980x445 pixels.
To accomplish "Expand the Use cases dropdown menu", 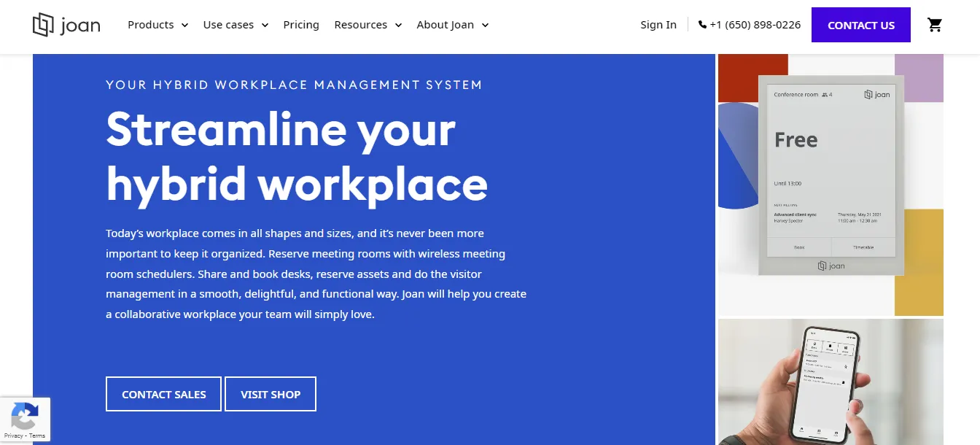I will click(x=236, y=25).
